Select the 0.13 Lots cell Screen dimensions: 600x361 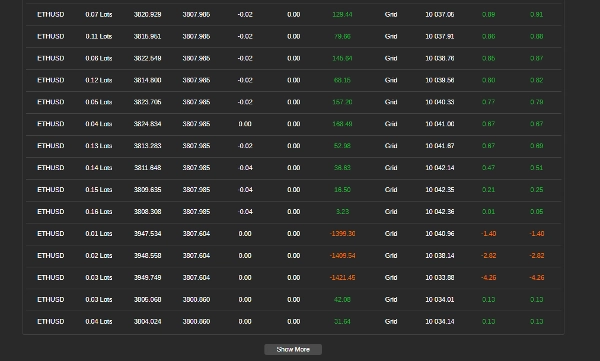(99, 146)
